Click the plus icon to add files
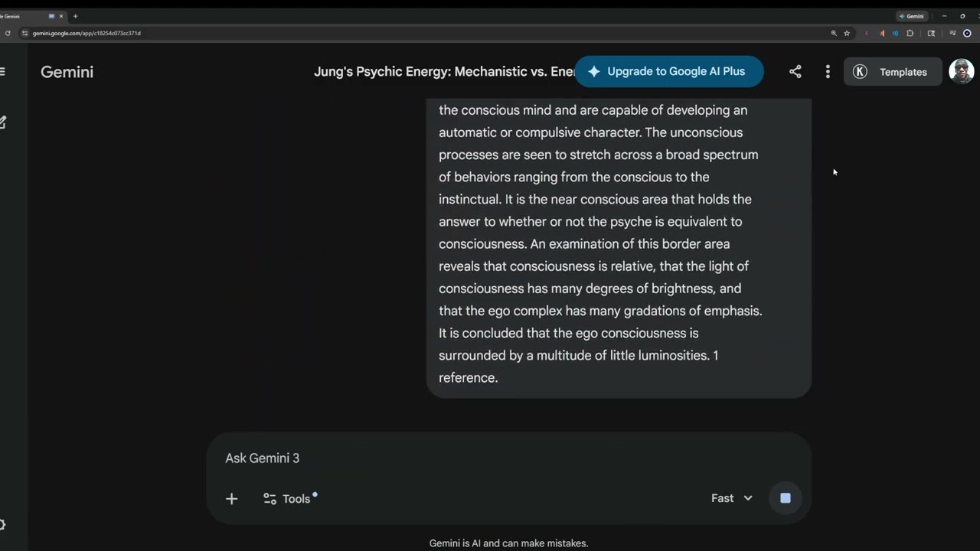 [231, 499]
